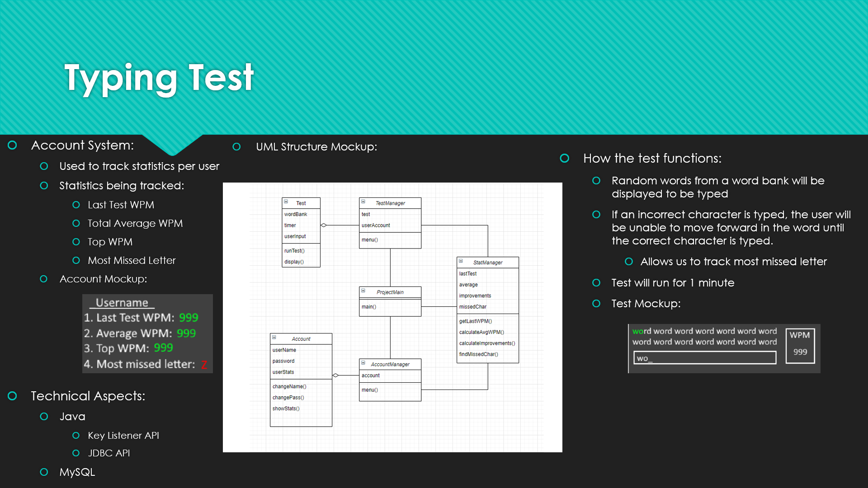Click the green 999 next to Top WPM
The image size is (868, 488).
tap(163, 348)
